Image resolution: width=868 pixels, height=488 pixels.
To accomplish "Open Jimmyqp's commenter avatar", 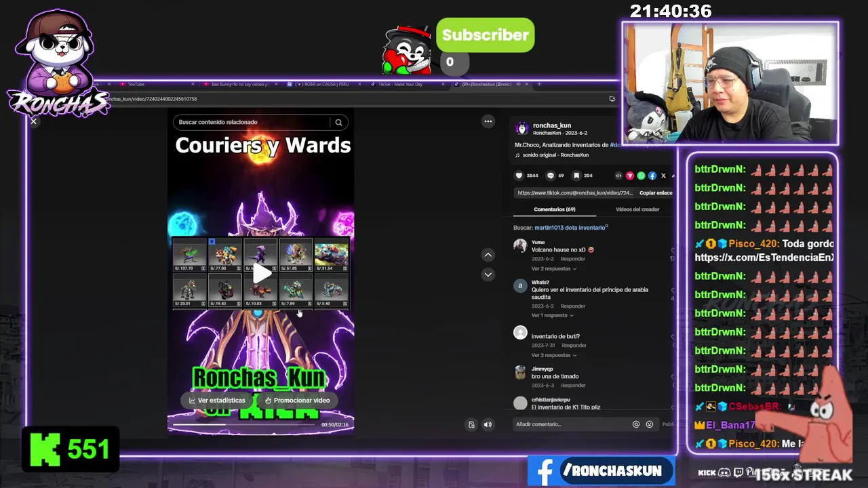I will [520, 372].
